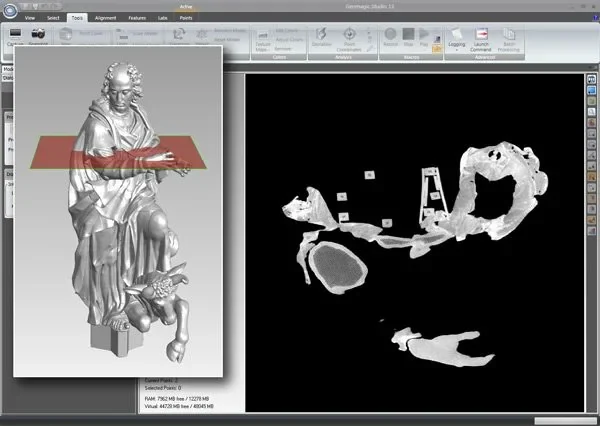
Task: Switch to the Alignment ribbon tab
Action: point(106,18)
